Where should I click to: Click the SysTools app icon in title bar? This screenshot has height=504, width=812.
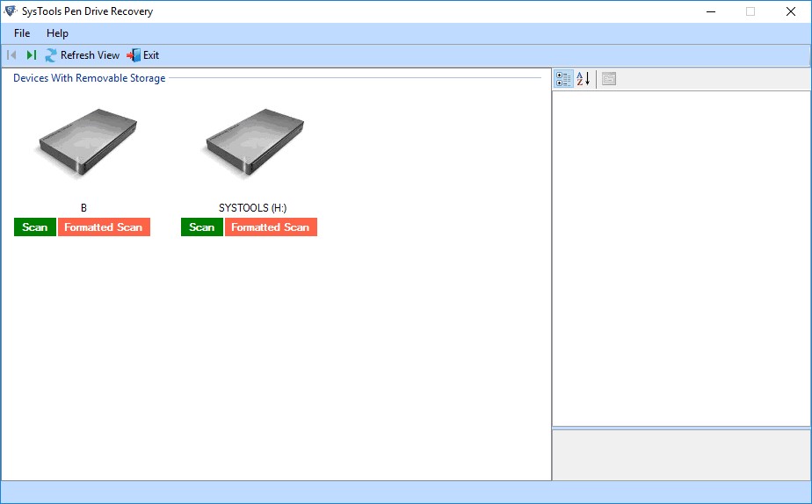coord(11,11)
